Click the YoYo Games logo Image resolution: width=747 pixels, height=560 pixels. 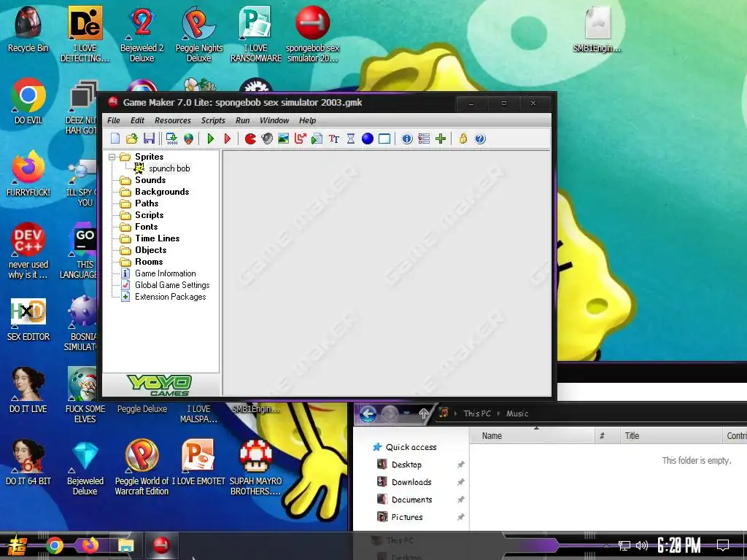[160, 385]
